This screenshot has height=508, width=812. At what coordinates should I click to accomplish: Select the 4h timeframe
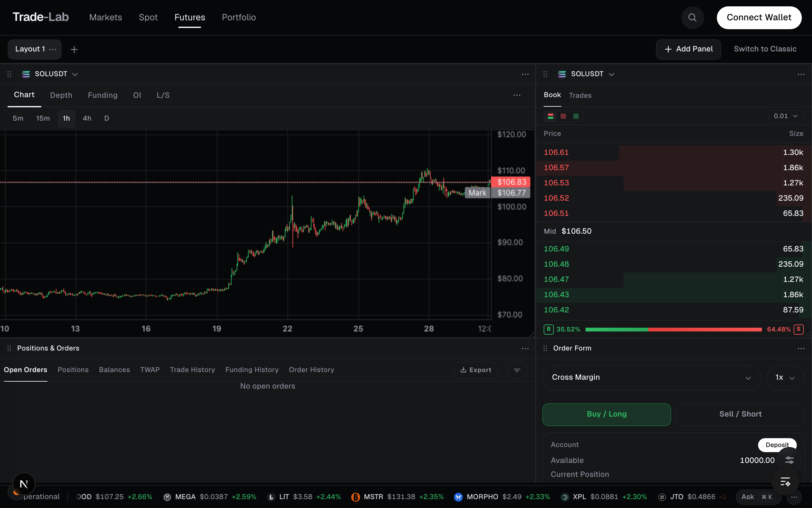pos(87,118)
